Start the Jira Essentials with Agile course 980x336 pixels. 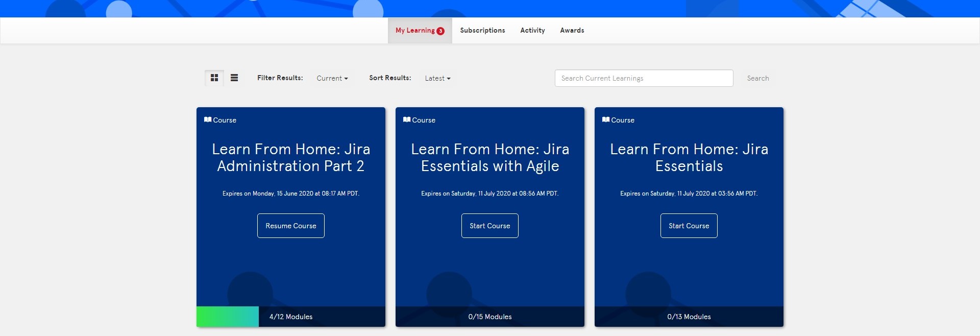[x=490, y=226]
